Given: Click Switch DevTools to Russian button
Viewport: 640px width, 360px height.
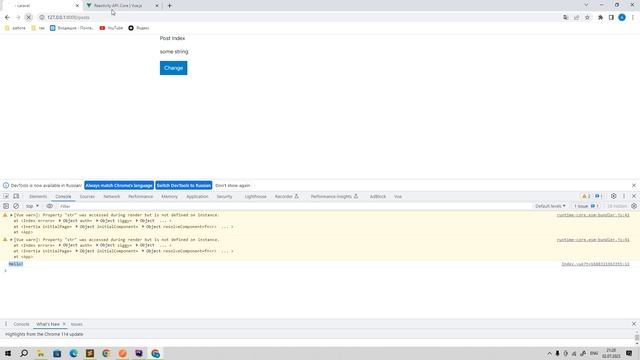Looking at the screenshot, I should click(184, 185).
